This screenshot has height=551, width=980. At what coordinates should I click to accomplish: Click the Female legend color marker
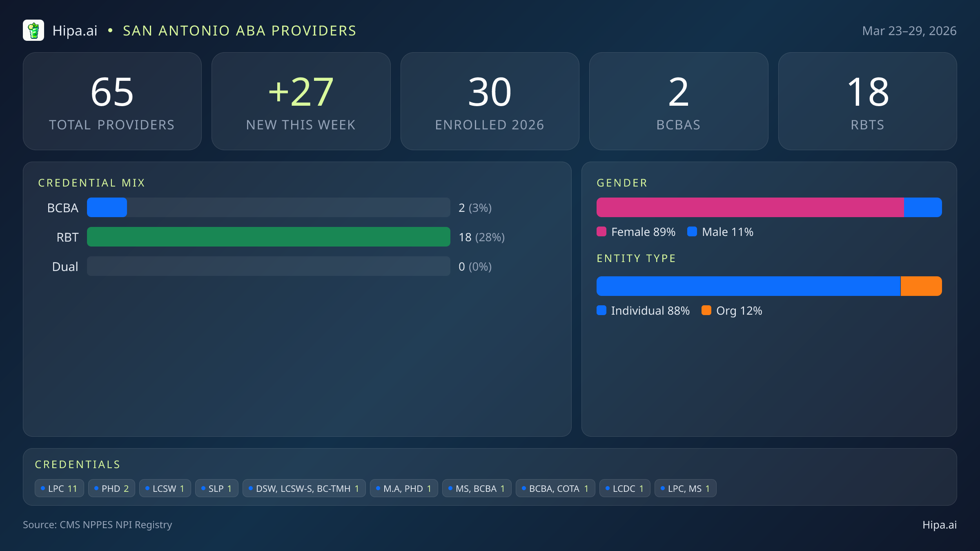tap(601, 232)
